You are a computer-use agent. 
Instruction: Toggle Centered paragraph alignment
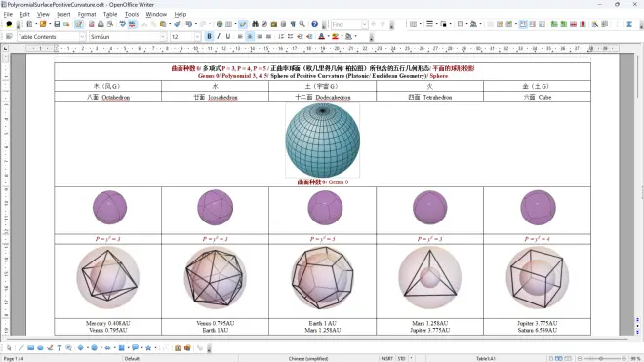click(x=250, y=36)
